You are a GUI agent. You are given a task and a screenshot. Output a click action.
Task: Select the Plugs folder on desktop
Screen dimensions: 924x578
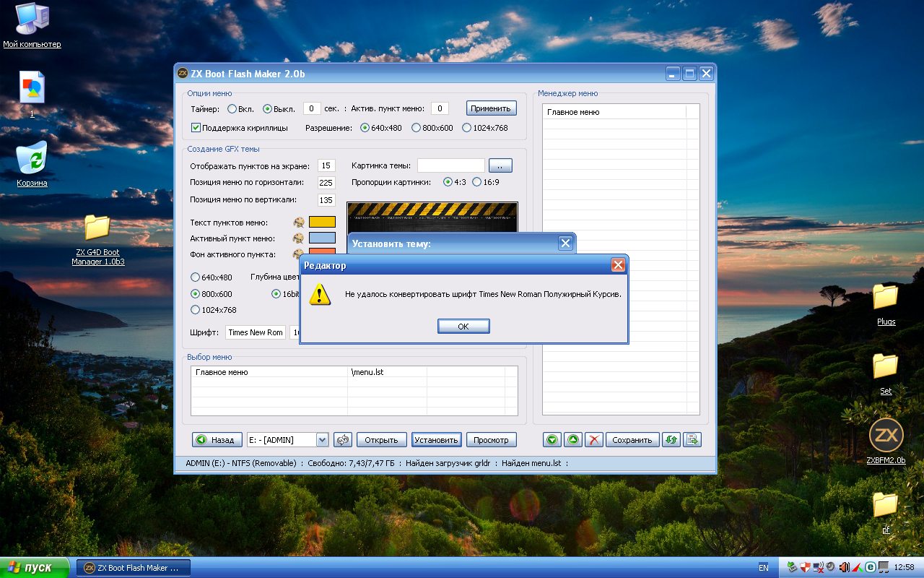[886, 304]
